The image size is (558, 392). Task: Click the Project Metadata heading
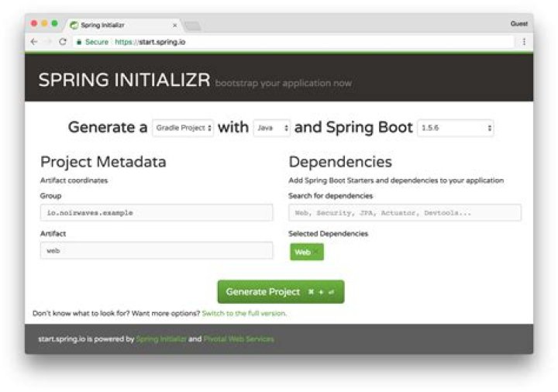pos(103,162)
